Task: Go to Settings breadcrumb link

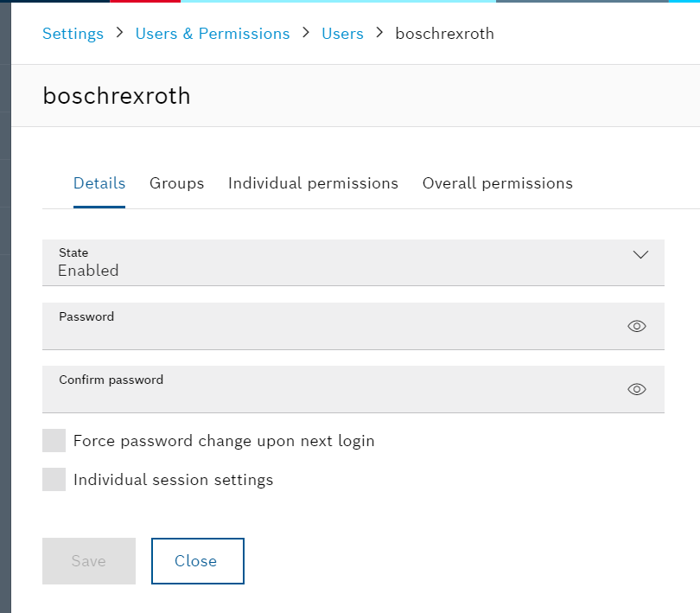Action: point(73,34)
